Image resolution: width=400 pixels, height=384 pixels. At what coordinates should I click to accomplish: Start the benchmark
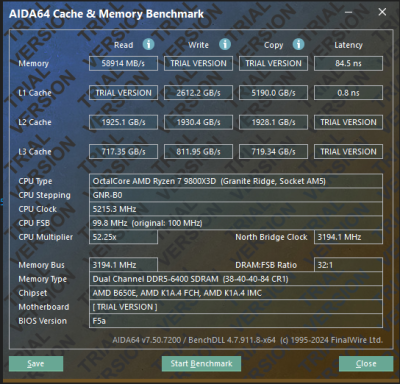201,364
